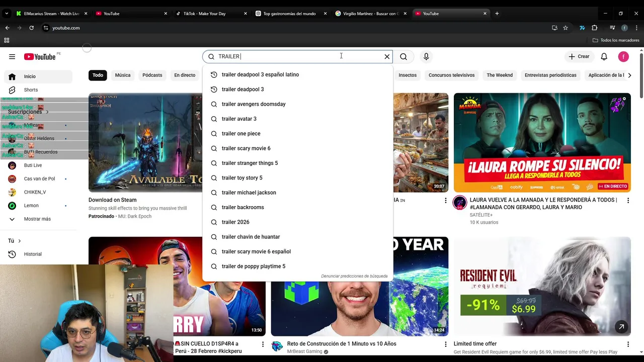Open the Laura Rompe Su Silencio thumbnail
Image resolution: width=644 pixels, height=362 pixels.
pyautogui.click(x=542, y=143)
